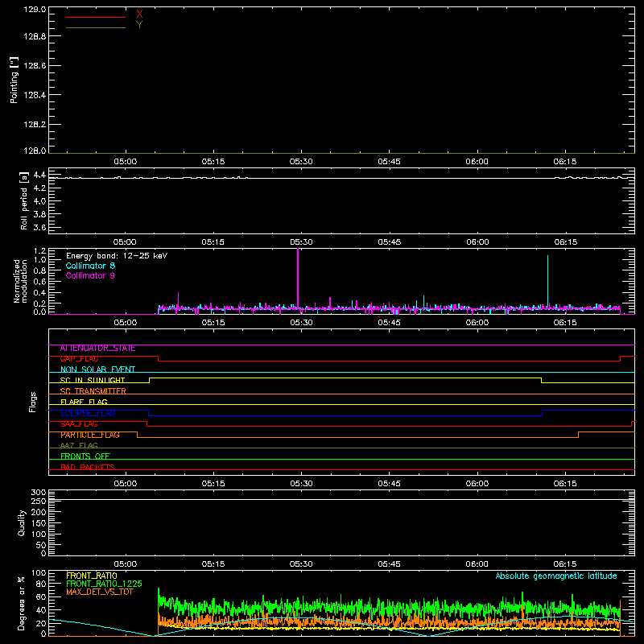Click the Absolute geomagnetic latitude label
The height and width of the screenshot is (644, 644).
[x=556, y=576]
